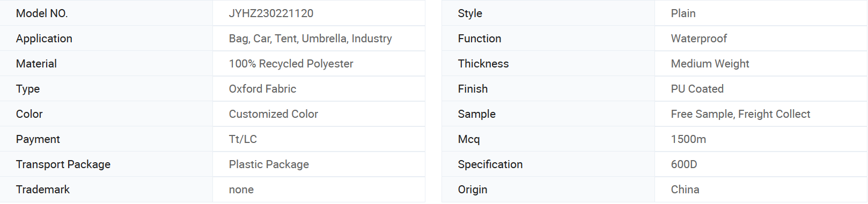Click the Bag, Car, Tent, Umbrella, Industry value
Image resolution: width=868 pixels, height=204 pixels.
[310, 39]
